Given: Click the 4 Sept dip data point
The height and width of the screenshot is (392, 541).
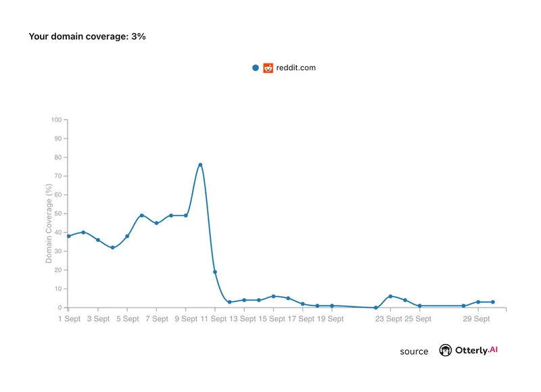Looking at the screenshot, I should [112, 247].
